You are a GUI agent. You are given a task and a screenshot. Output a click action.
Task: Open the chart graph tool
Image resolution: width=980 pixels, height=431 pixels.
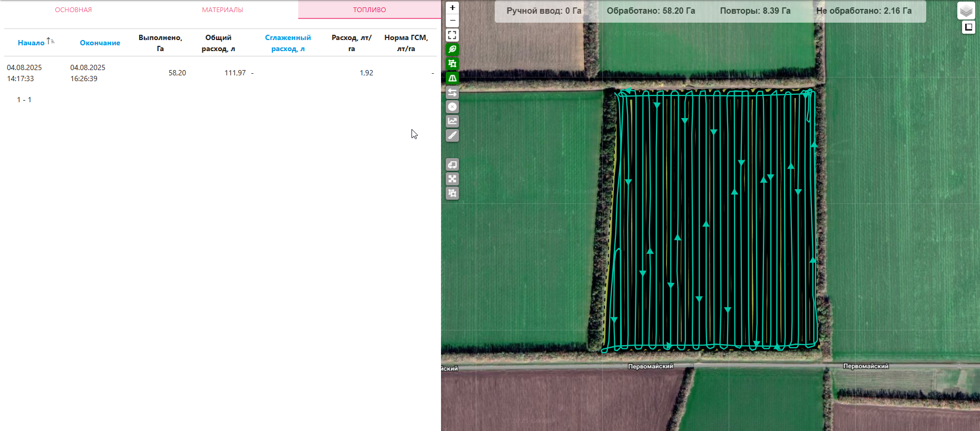click(x=452, y=121)
